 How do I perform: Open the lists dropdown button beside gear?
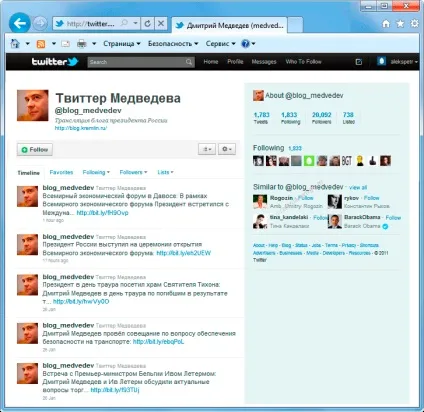click(207, 149)
